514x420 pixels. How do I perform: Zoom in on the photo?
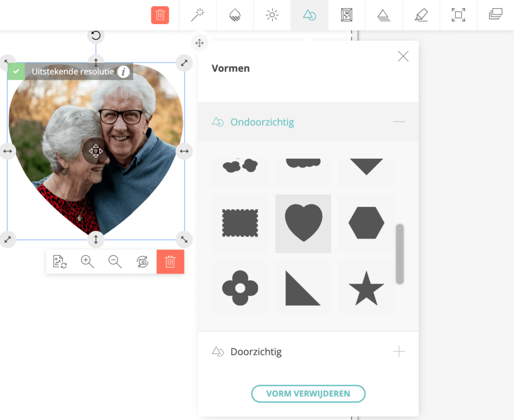pos(87,261)
